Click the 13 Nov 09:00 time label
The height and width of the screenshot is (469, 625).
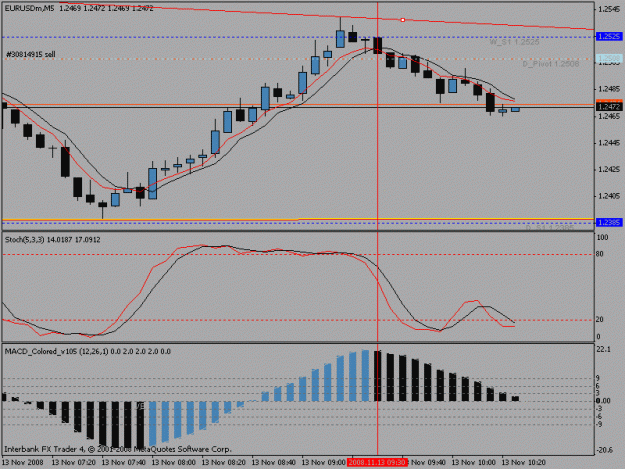pos(324,463)
